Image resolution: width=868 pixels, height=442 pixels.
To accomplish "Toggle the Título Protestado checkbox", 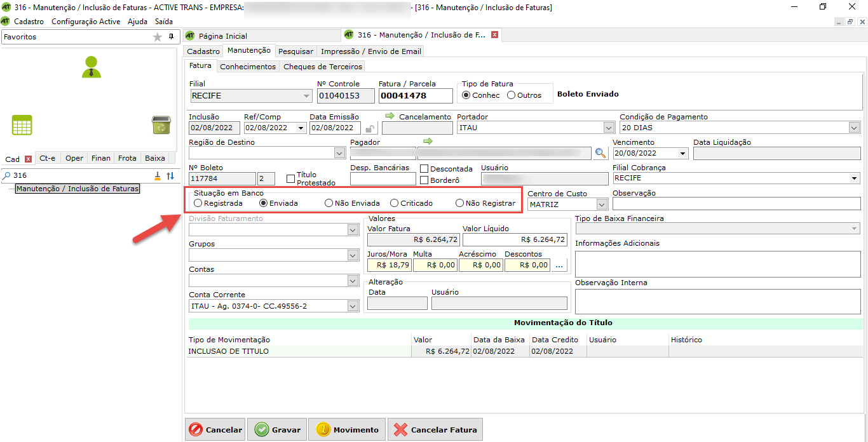I will pos(291,178).
